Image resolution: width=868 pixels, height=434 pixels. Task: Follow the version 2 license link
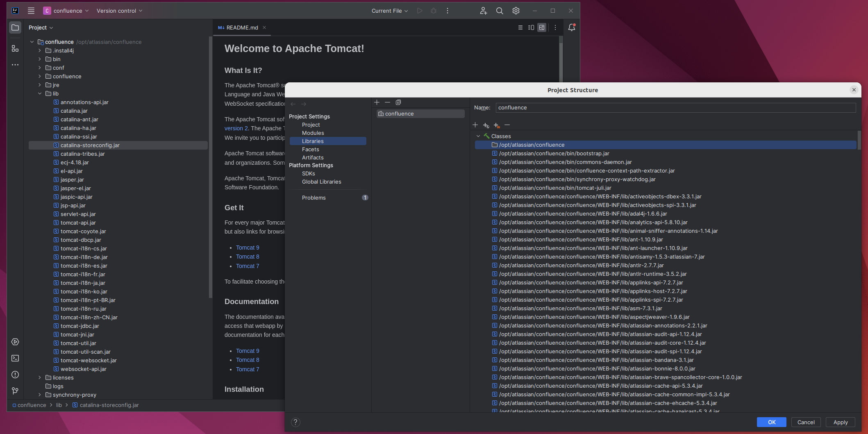(x=236, y=128)
